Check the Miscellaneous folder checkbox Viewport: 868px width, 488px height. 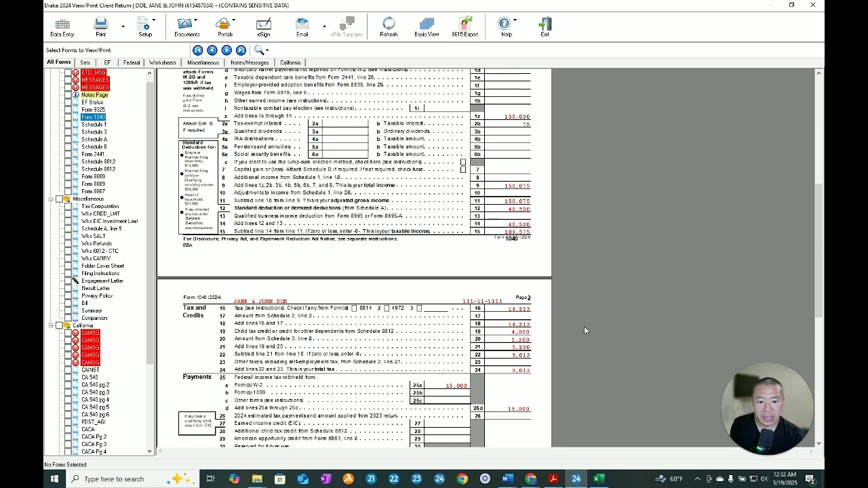coord(59,199)
